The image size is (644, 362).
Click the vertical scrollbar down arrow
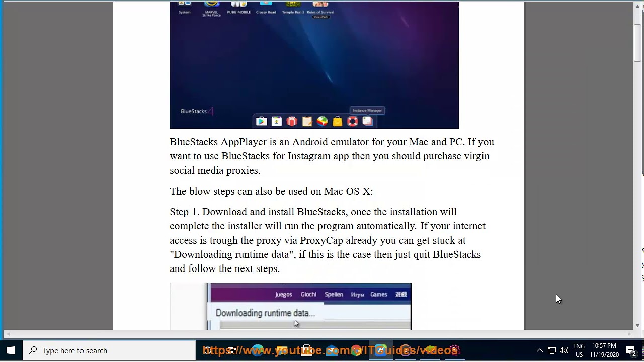point(638,326)
